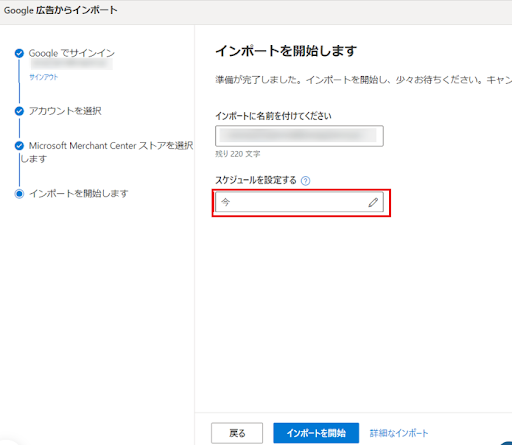Screen dimensions: 512x445
Task: Click the checkmark icon for アカウントを選択 step
Action: point(19,111)
